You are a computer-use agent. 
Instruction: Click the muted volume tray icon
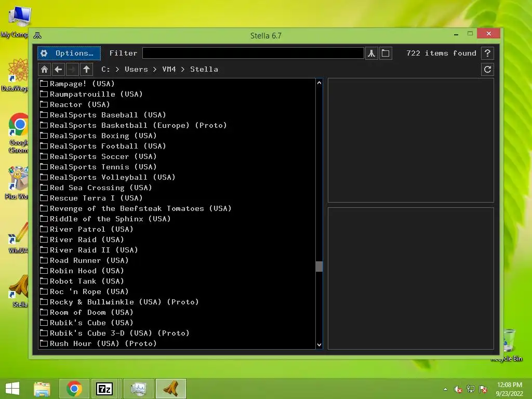(458, 389)
